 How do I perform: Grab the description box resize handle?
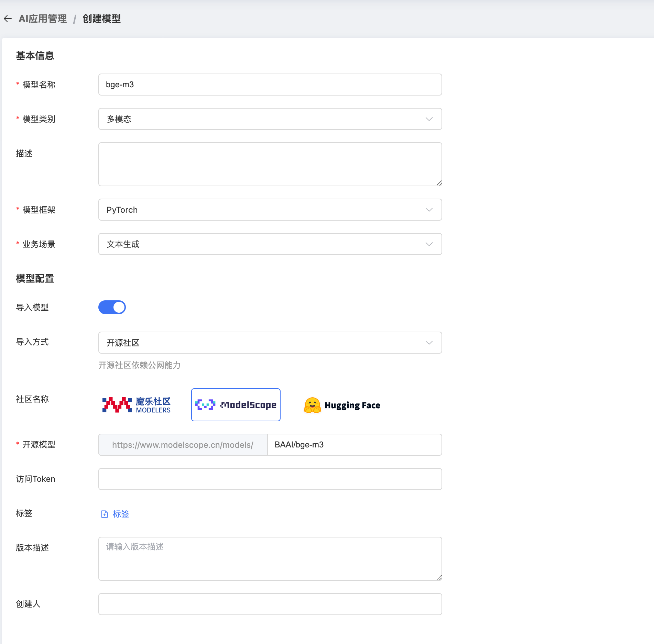click(x=439, y=183)
